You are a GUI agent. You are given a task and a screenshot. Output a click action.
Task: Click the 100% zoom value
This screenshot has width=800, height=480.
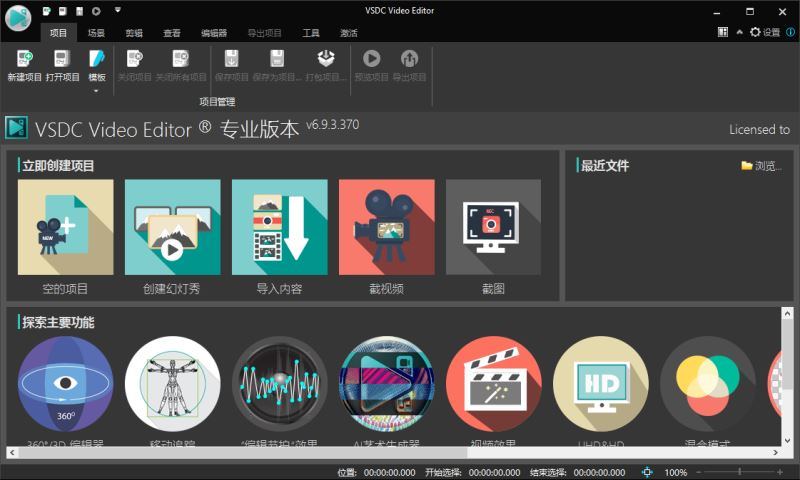(676, 473)
